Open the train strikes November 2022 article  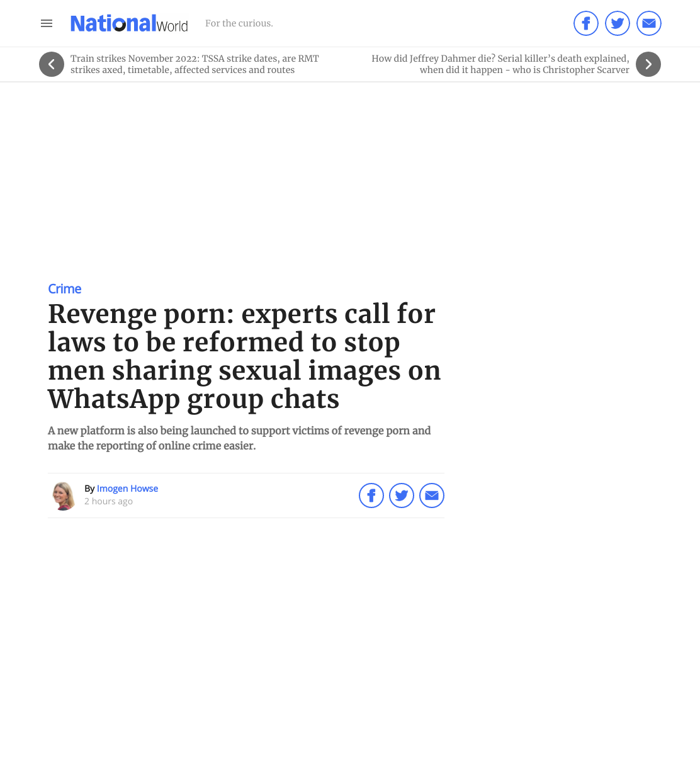tap(195, 64)
